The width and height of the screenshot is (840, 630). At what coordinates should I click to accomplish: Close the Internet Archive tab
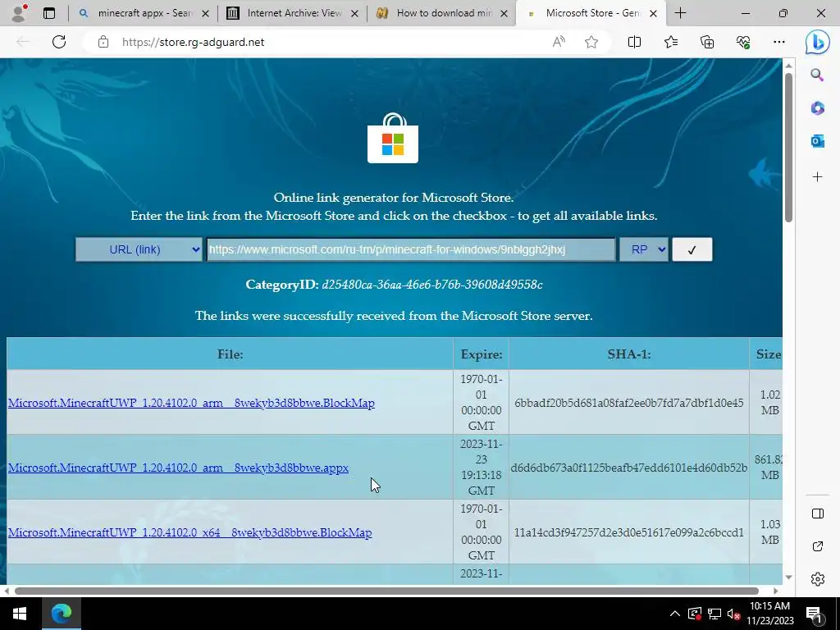coord(354,14)
